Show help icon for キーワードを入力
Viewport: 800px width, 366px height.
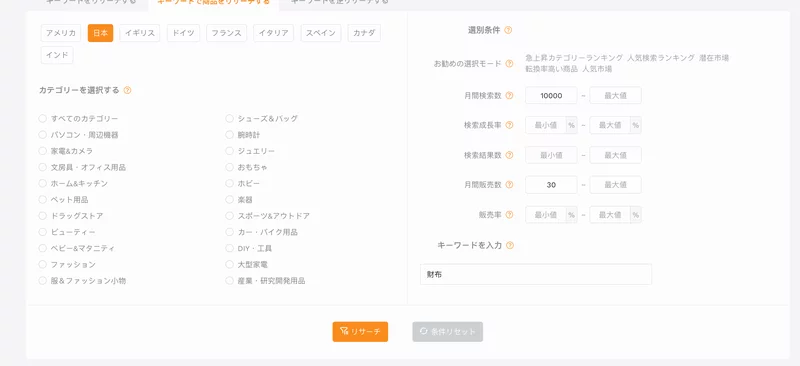[510, 246]
